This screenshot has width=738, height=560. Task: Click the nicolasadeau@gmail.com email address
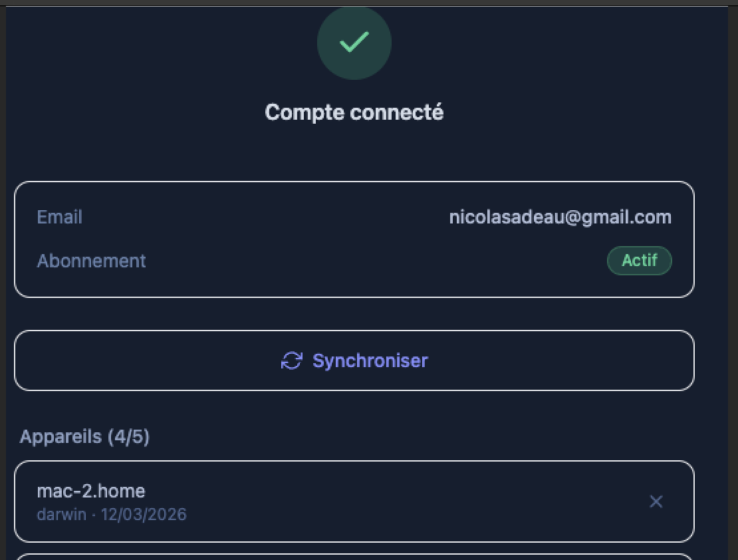click(x=560, y=217)
